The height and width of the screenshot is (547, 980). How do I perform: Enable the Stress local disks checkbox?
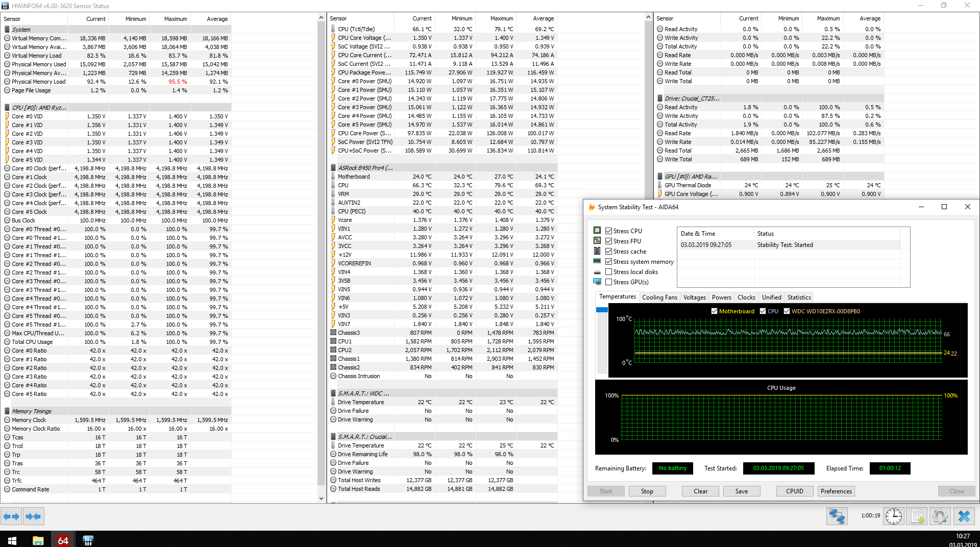pyautogui.click(x=608, y=272)
